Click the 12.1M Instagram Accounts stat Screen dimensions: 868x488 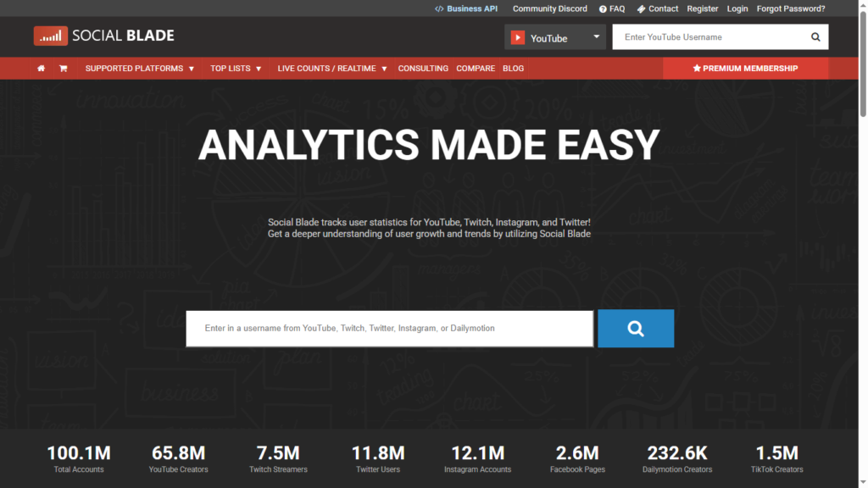(478, 459)
